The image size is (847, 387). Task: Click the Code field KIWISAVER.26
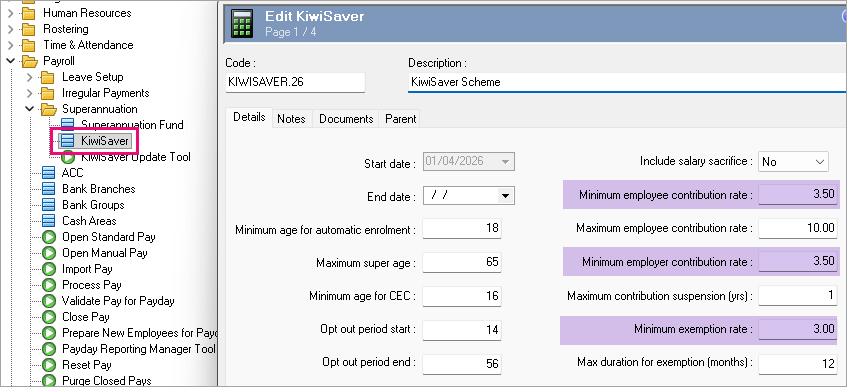(x=295, y=82)
